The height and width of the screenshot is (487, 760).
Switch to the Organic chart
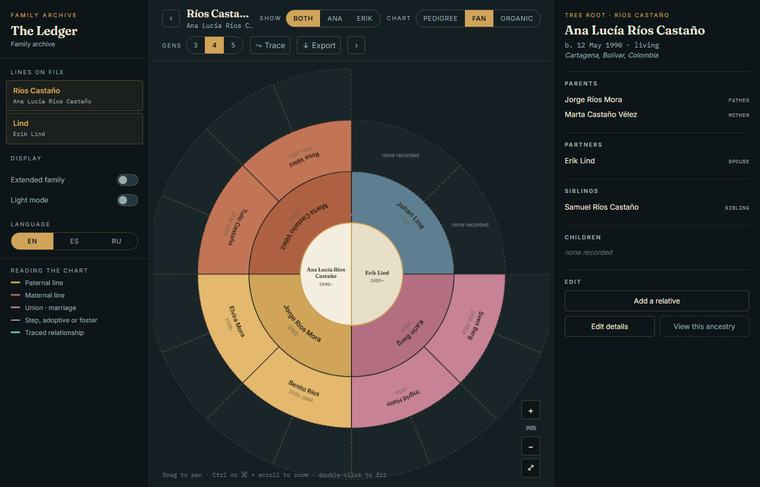point(517,18)
